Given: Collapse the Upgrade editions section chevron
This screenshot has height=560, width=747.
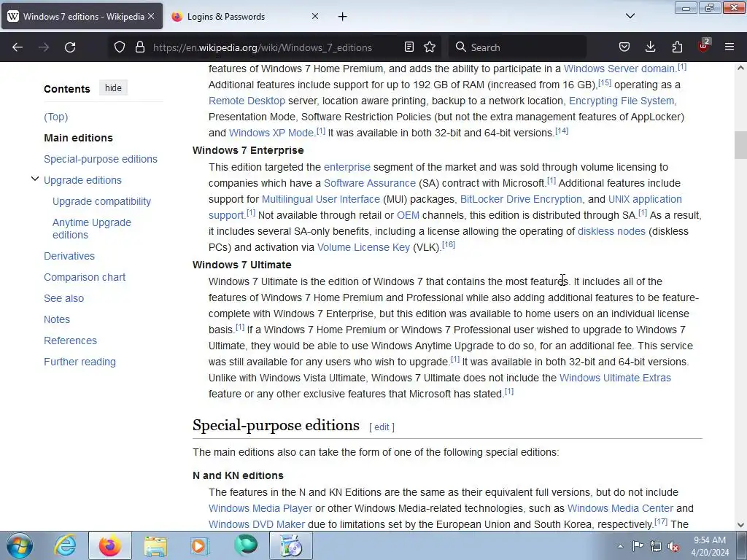Looking at the screenshot, I should [x=35, y=179].
